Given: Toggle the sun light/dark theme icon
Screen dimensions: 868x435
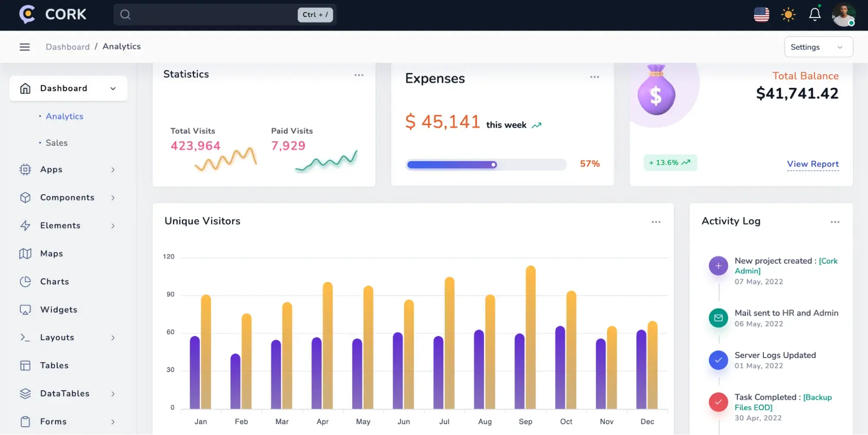Looking at the screenshot, I should point(788,15).
